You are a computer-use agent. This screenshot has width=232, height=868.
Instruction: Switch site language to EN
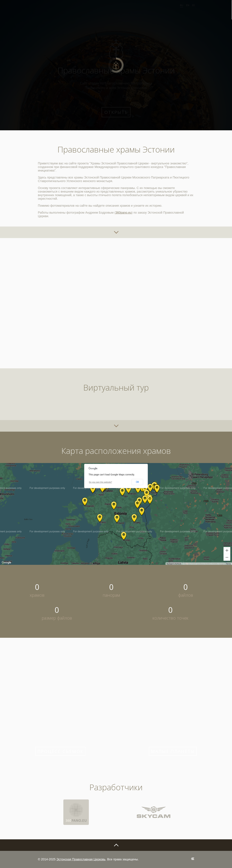(x=188, y=5)
